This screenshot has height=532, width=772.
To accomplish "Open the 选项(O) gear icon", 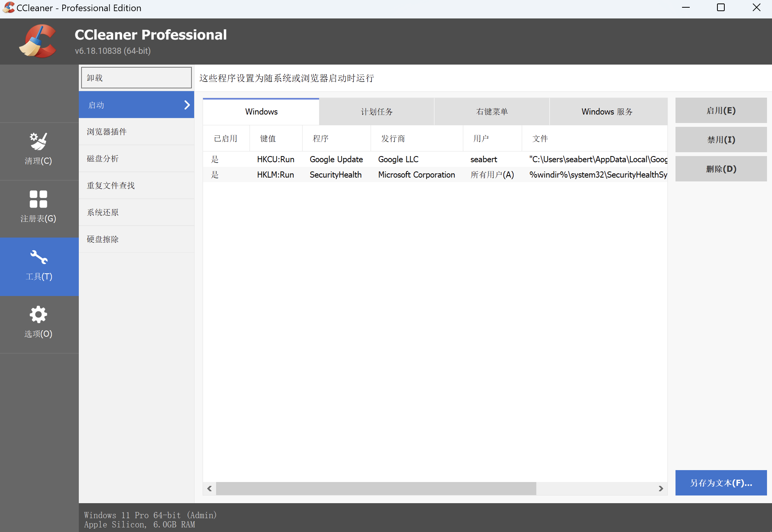I will pos(38,315).
